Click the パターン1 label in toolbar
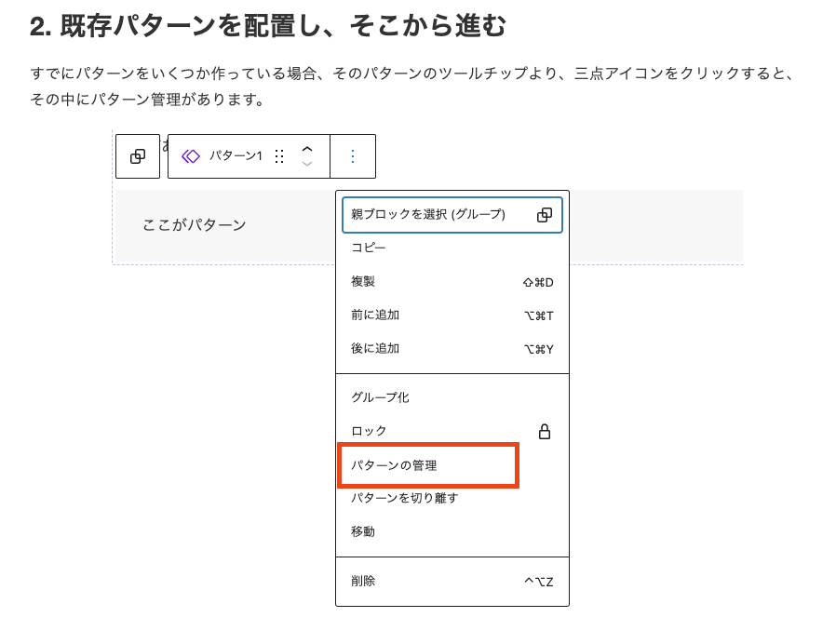The height and width of the screenshot is (644, 836). [236, 156]
